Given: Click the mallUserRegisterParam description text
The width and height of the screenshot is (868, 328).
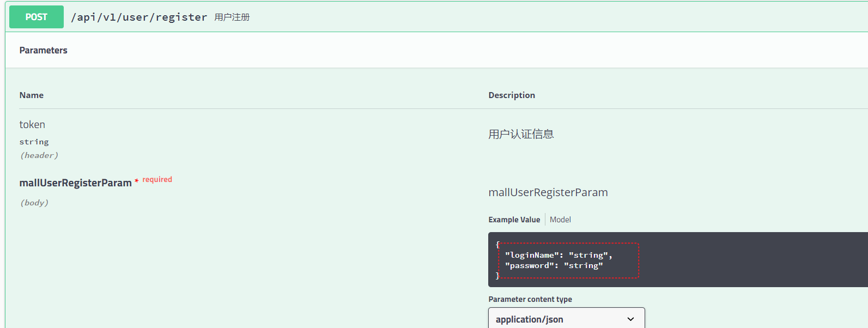Looking at the screenshot, I should tap(548, 192).
